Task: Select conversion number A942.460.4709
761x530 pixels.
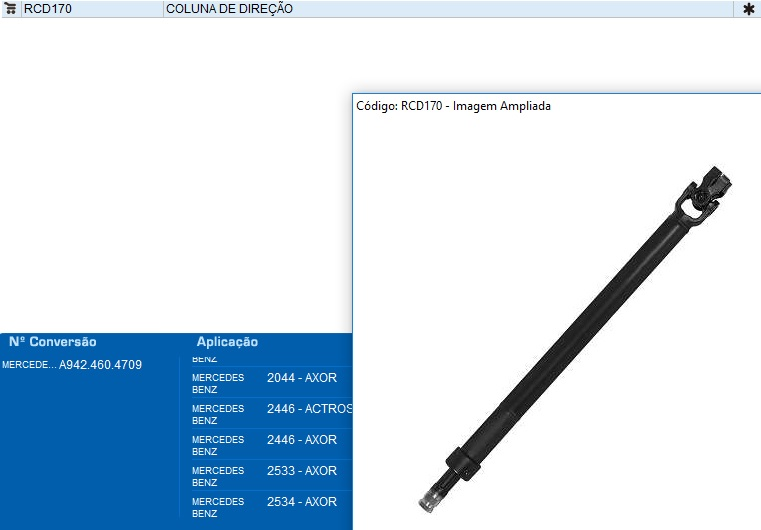Action: click(x=100, y=365)
